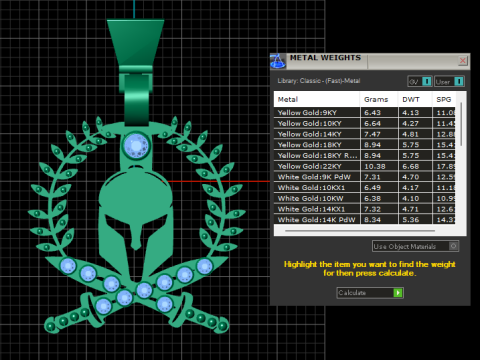Select the White Gold:10KW row
The width and height of the screenshot is (480, 360).
(365, 198)
